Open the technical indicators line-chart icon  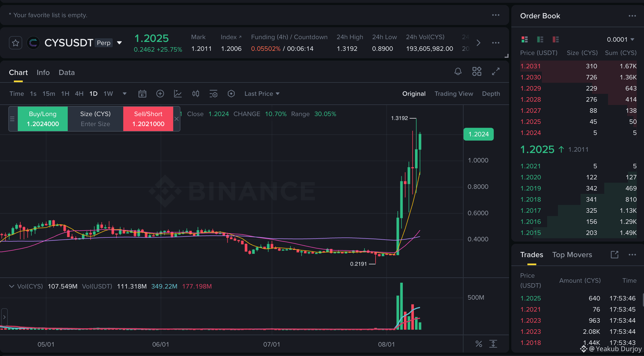pos(178,94)
